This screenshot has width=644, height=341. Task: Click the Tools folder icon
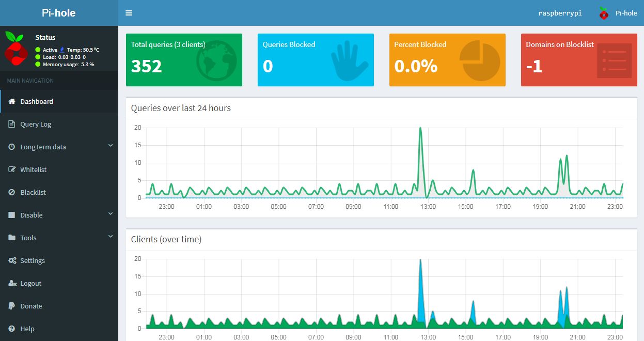click(12, 238)
